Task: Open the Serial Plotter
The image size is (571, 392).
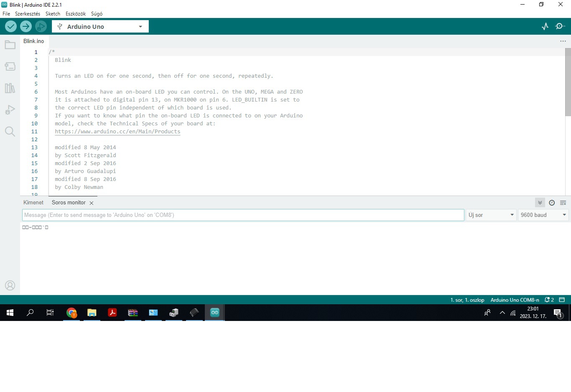Action: pyautogui.click(x=545, y=26)
